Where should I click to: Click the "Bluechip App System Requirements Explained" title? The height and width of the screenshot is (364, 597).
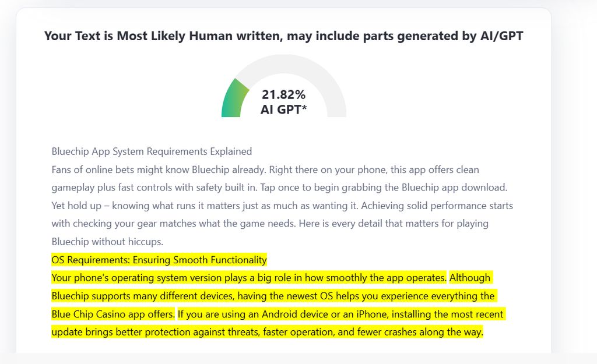pos(152,151)
